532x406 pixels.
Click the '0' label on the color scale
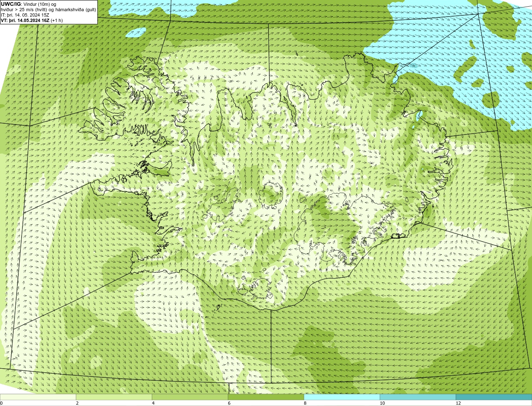tap(1, 403)
